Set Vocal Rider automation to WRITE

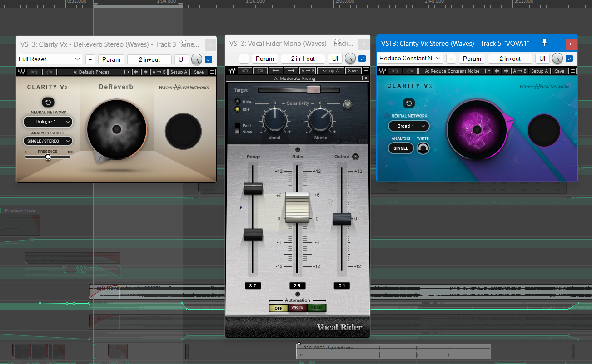[298, 308]
